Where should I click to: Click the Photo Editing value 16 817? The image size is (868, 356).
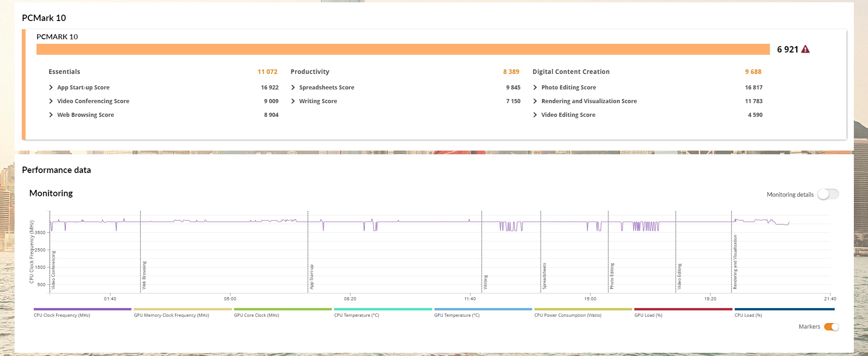pyautogui.click(x=753, y=88)
